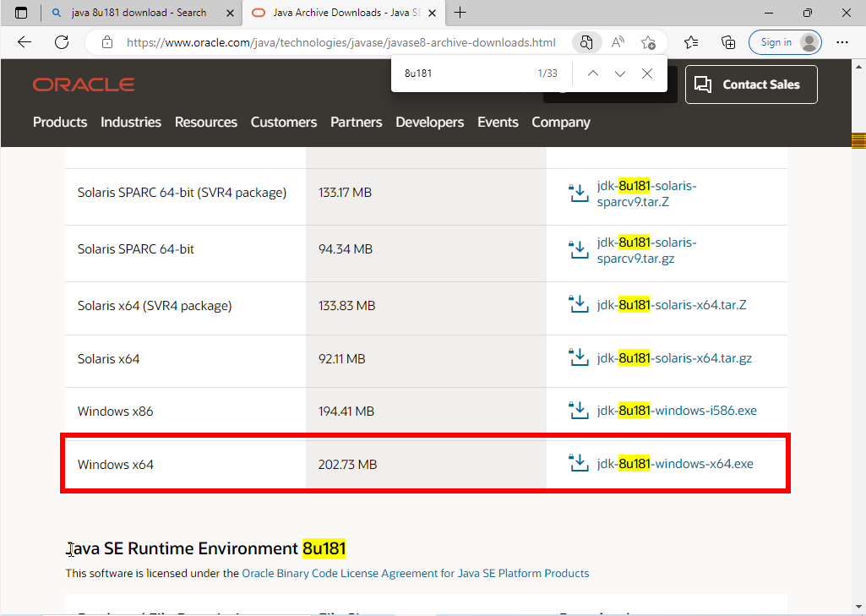Click the Sign in button
Image resolution: width=866 pixels, height=616 pixels.
(x=785, y=42)
